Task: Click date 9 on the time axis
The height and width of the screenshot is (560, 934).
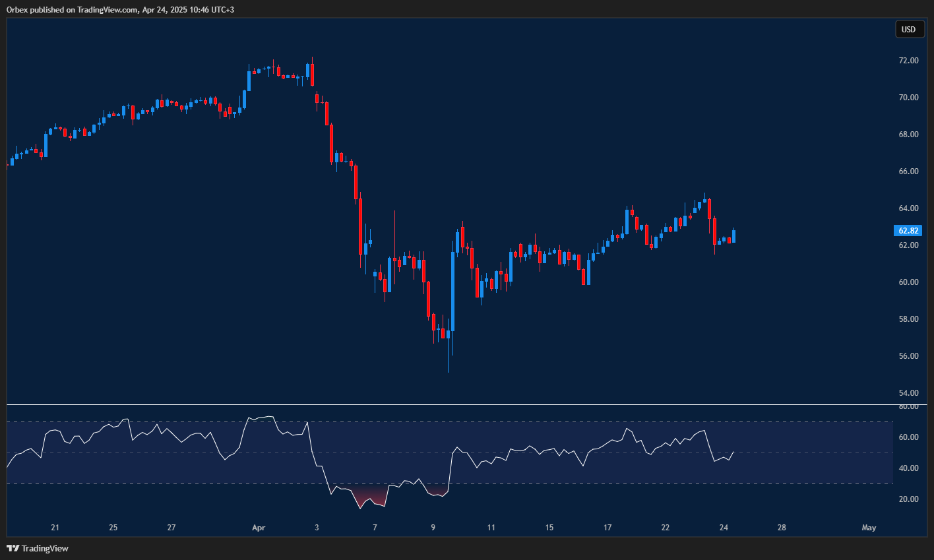Action: tap(433, 528)
